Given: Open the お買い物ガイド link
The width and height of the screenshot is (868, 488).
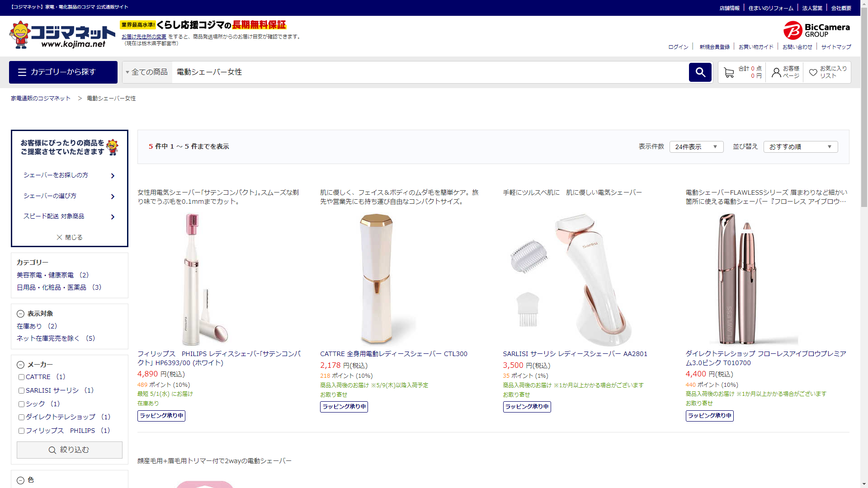Looking at the screenshot, I should pos(756,47).
